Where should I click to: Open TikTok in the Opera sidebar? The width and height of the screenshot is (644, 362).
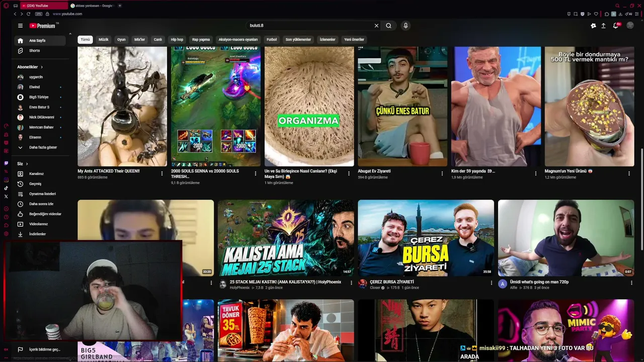(x=6, y=188)
